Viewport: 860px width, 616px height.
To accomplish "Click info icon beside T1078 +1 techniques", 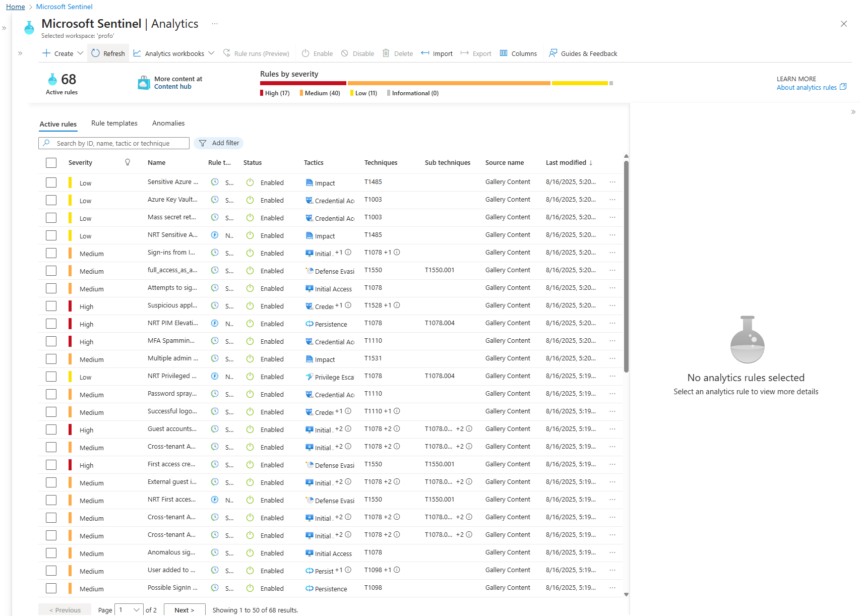I will tap(397, 252).
